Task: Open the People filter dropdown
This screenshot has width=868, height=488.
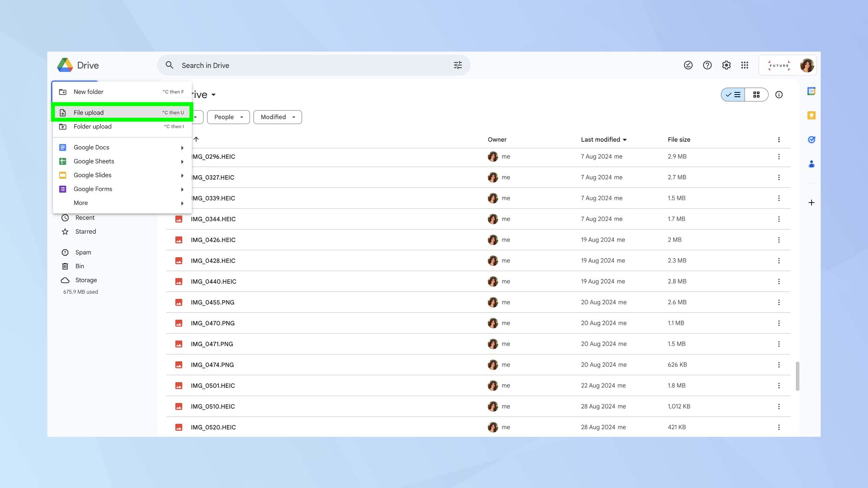Action: click(x=228, y=117)
